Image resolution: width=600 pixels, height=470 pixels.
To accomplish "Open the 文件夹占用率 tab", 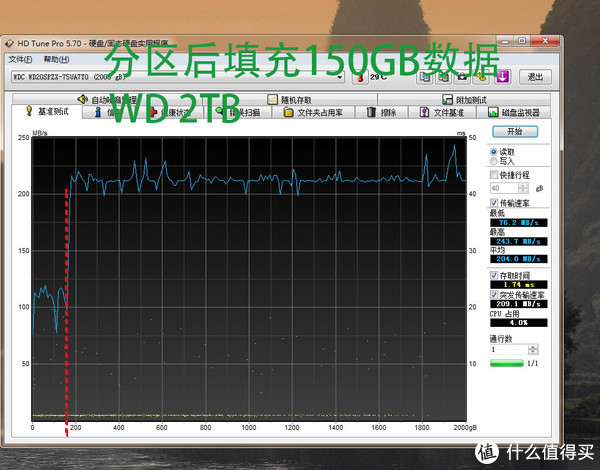I will point(313,112).
